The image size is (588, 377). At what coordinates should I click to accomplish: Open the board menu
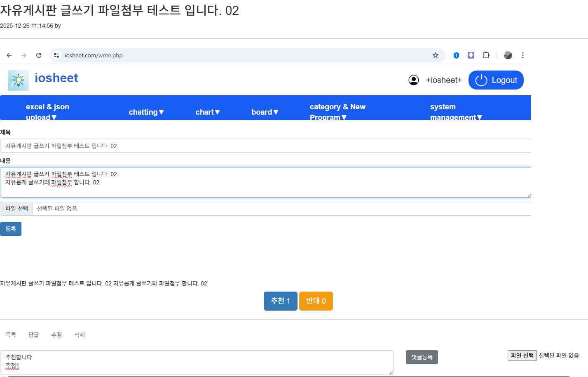click(x=265, y=112)
